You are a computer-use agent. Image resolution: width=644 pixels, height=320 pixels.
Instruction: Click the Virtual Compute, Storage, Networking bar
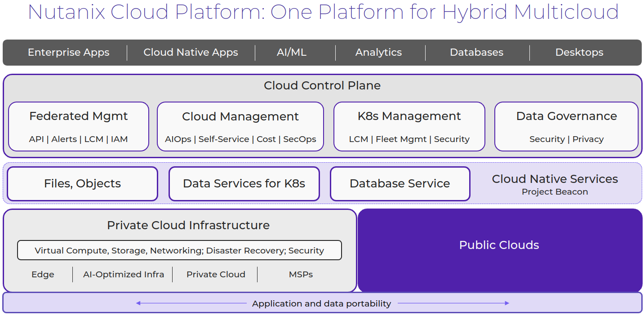coord(179,250)
